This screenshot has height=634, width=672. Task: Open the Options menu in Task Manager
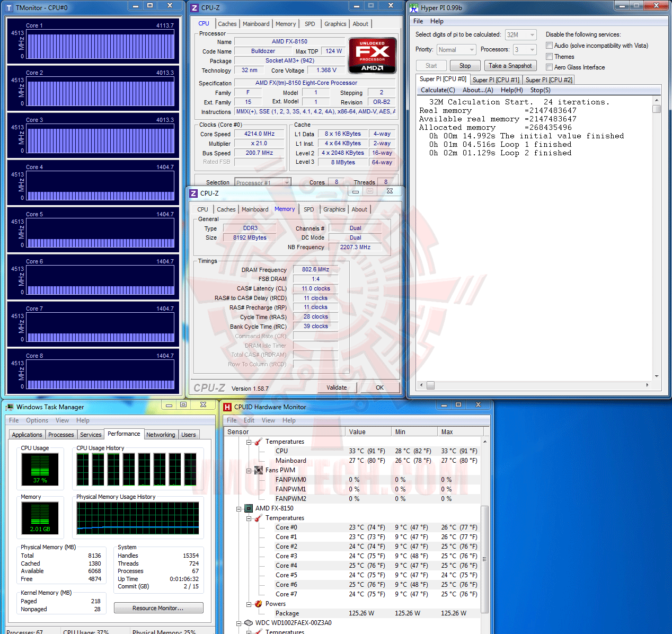(x=37, y=420)
